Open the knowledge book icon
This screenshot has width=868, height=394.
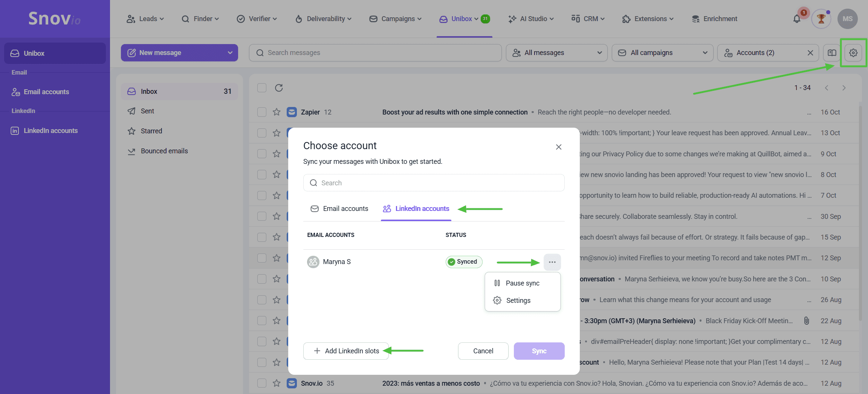click(x=832, y=53)
